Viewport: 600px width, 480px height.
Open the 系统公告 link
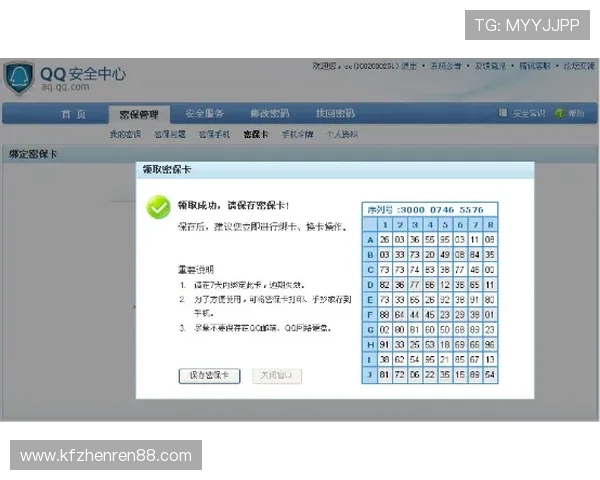click(446, 66)
